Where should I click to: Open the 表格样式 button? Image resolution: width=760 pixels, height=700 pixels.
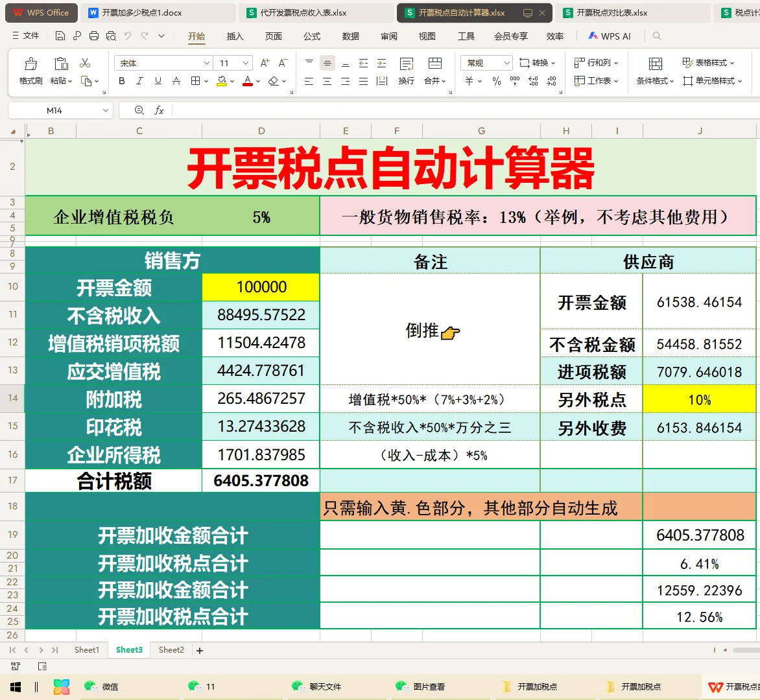(708, 62)
